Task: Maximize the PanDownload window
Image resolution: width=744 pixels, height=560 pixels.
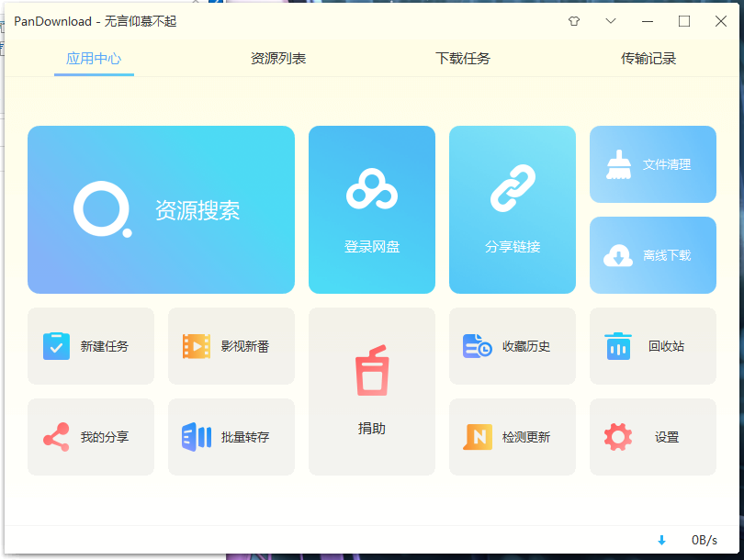Action: tap(684, 21)
